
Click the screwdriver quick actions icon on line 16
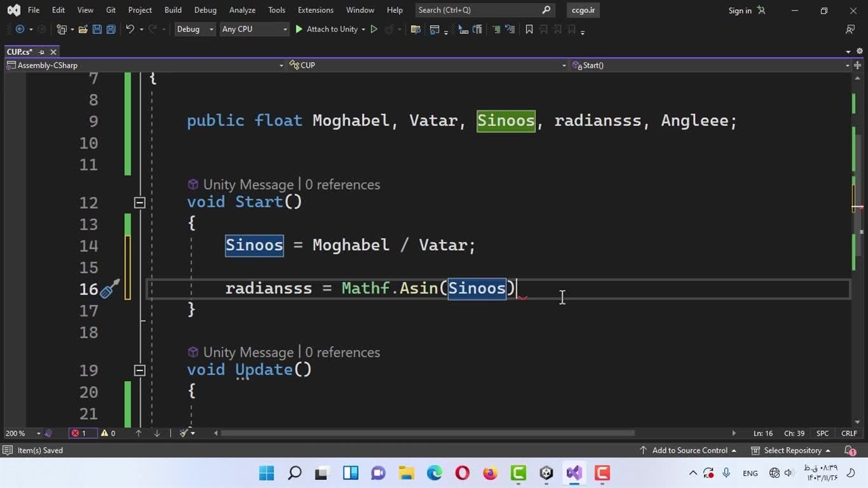point(110,289)
